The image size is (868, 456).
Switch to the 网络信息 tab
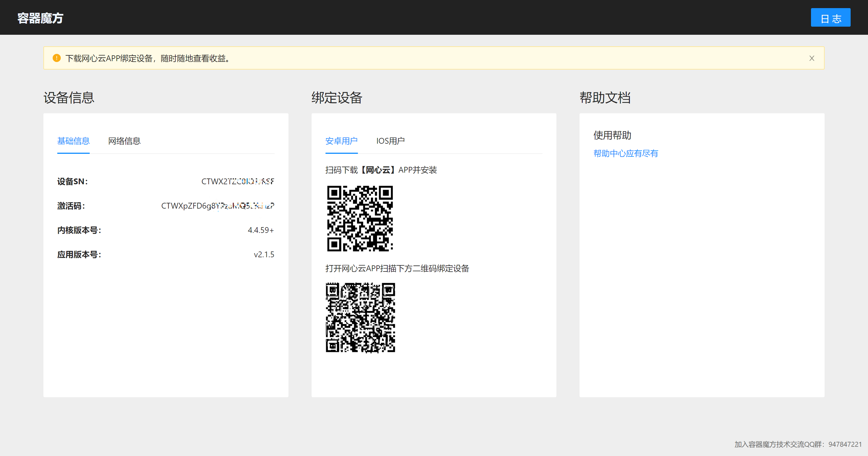click(x=124, y=141)
